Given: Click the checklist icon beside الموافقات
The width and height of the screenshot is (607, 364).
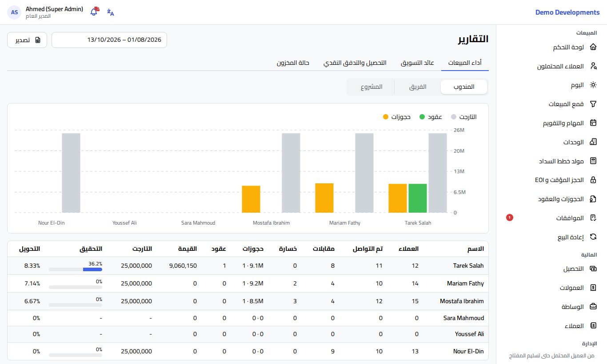Looking at the screenshot, I should 593,218.
